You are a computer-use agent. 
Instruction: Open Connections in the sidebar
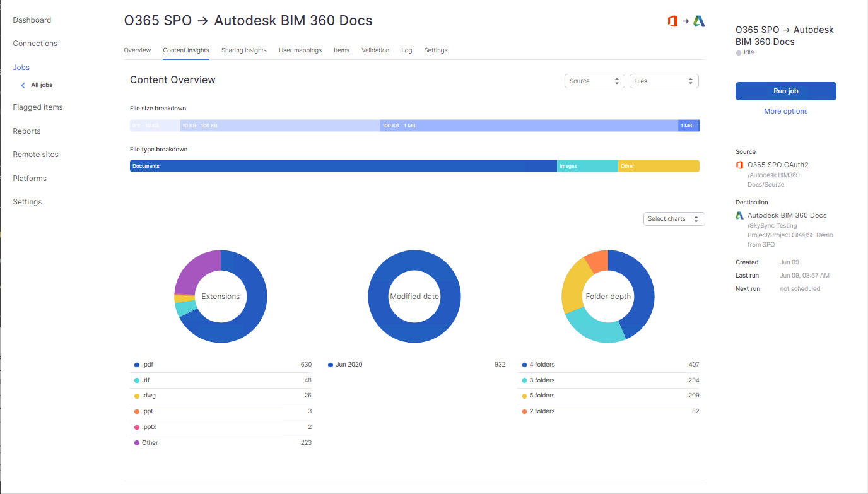[35, 44]
